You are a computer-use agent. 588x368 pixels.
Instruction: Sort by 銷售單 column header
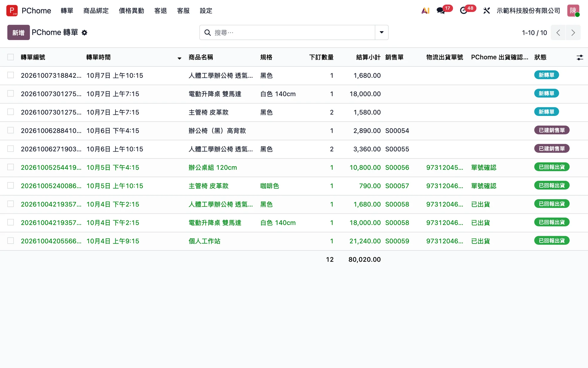394,57
